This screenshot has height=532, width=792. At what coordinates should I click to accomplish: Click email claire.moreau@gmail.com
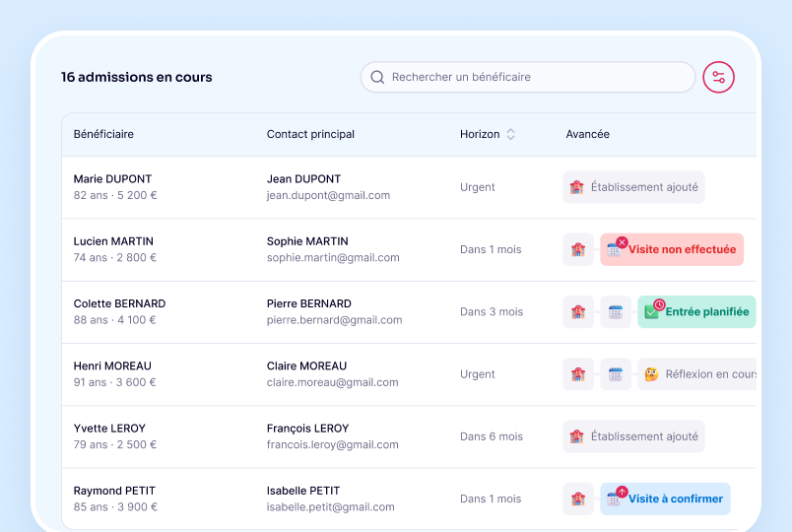(x=332, y=382)
